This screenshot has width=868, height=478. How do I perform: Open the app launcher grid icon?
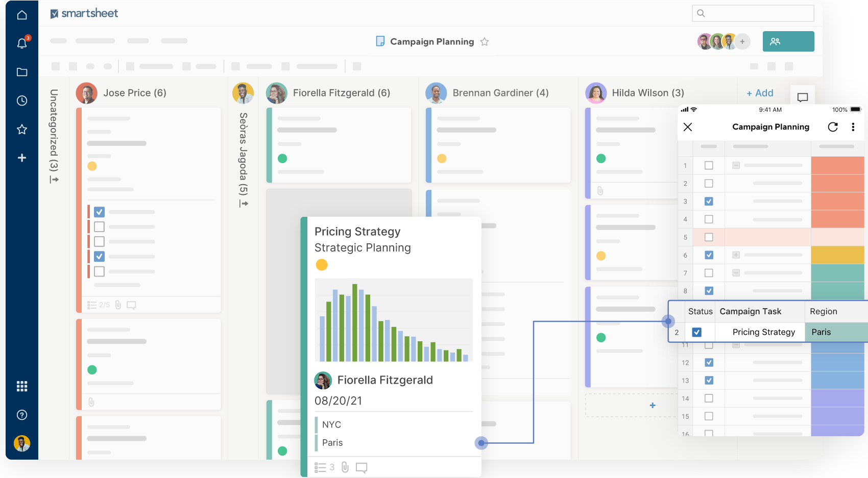[x=22, y=386]
